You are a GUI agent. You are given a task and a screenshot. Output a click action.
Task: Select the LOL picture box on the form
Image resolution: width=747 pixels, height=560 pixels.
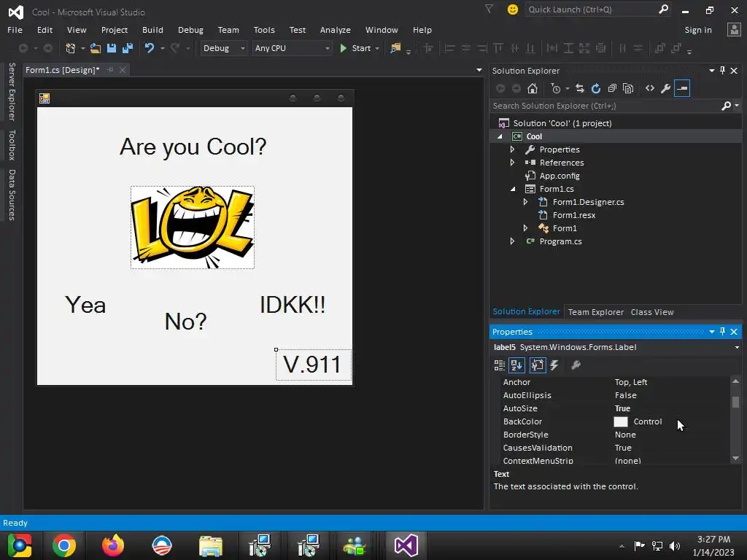193,227
